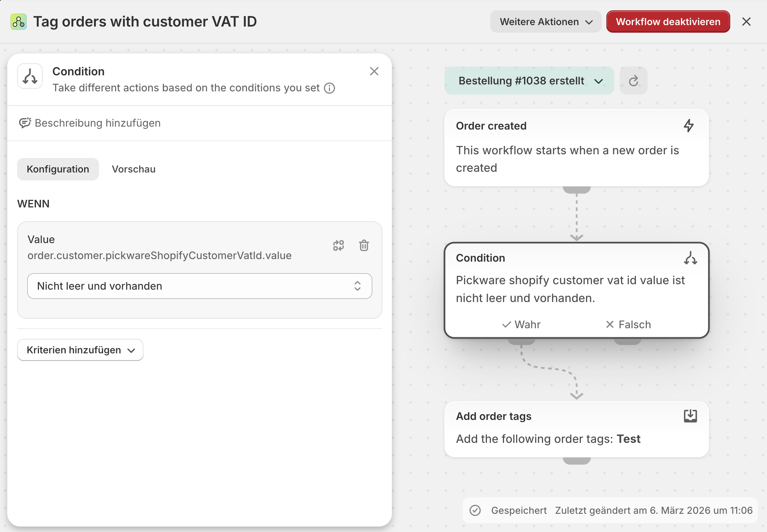Expand the Bestellung #1038 erstellt selector
Viewport: 767px width, 532px height.
point(529,81)
